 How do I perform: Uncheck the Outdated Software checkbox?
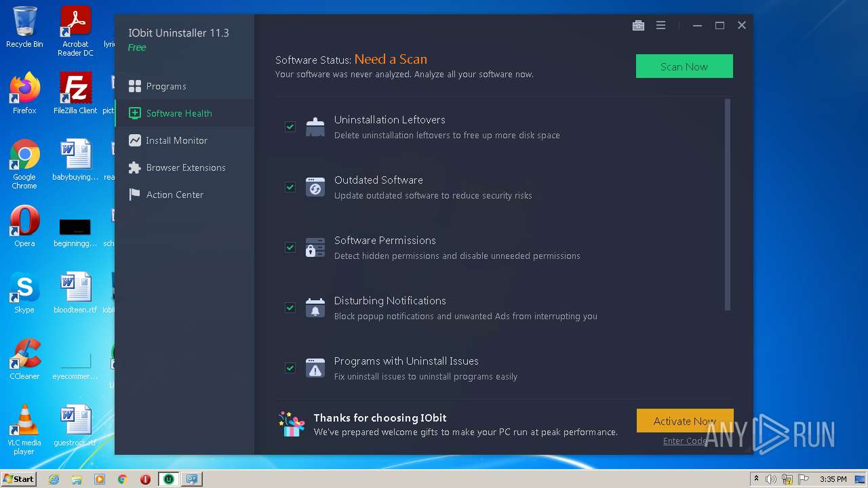click(290, 187)
